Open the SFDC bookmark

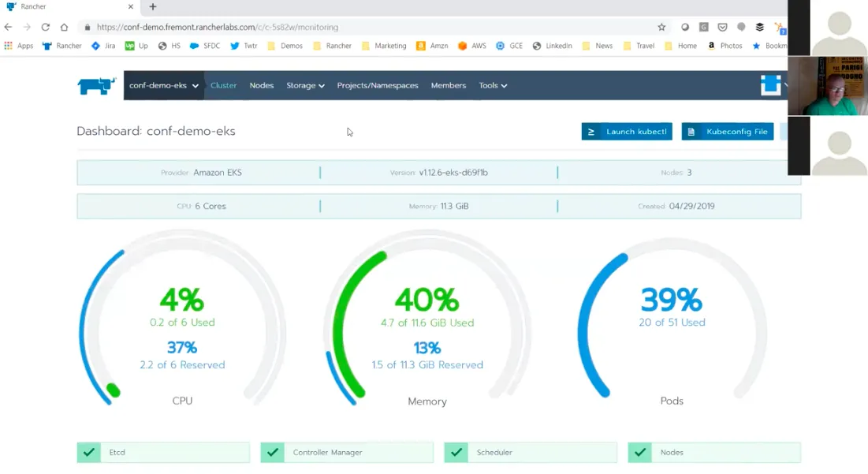coord(205,46)
